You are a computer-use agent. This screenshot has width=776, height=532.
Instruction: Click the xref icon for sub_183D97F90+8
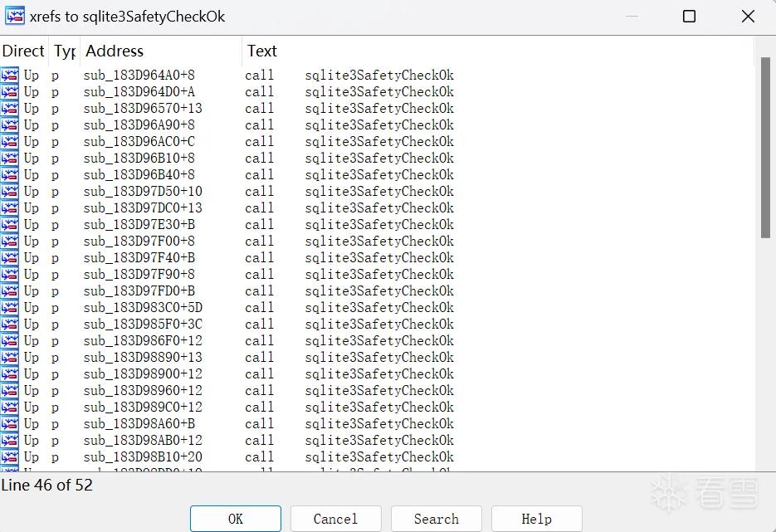[x=10, y=274]
